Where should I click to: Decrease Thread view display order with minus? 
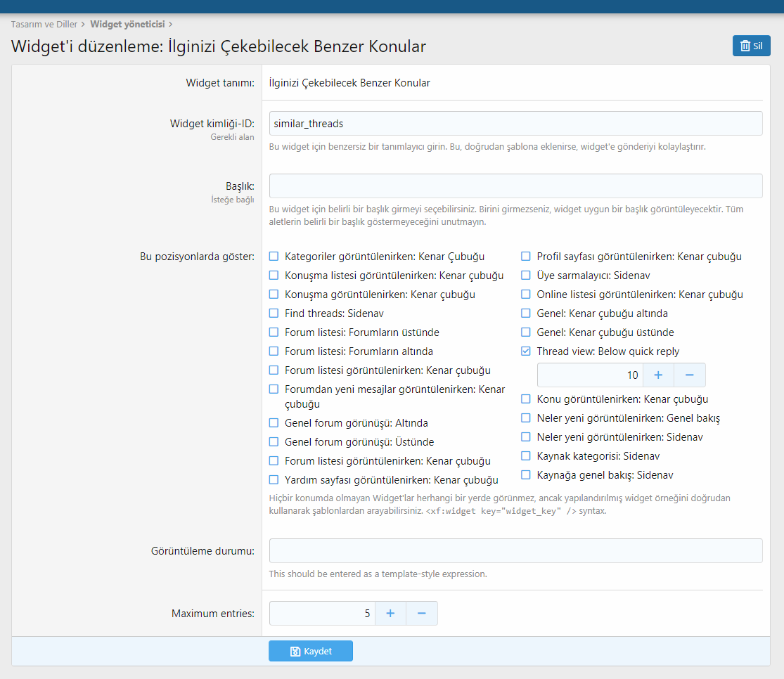pos(690,375)
